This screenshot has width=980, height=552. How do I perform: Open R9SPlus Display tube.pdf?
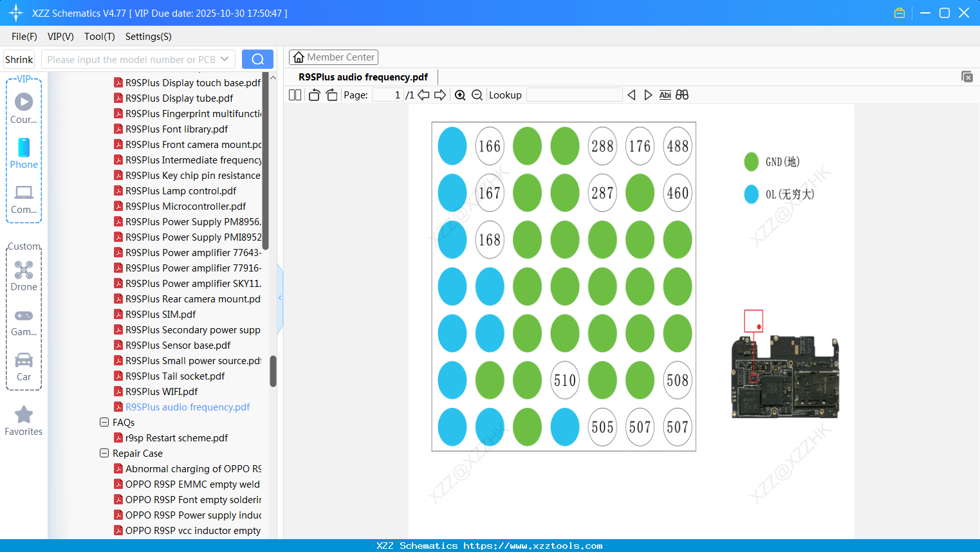point(173,98)
